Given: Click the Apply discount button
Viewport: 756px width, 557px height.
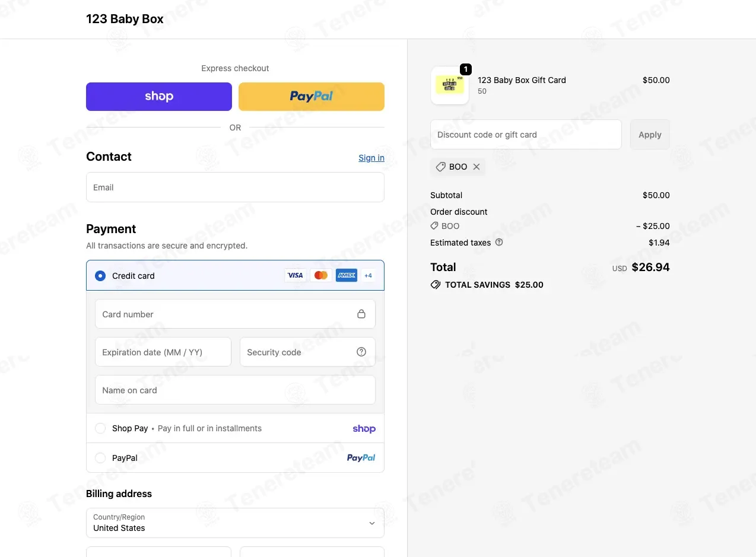Looking at the screenshot, I should (650, 135).
